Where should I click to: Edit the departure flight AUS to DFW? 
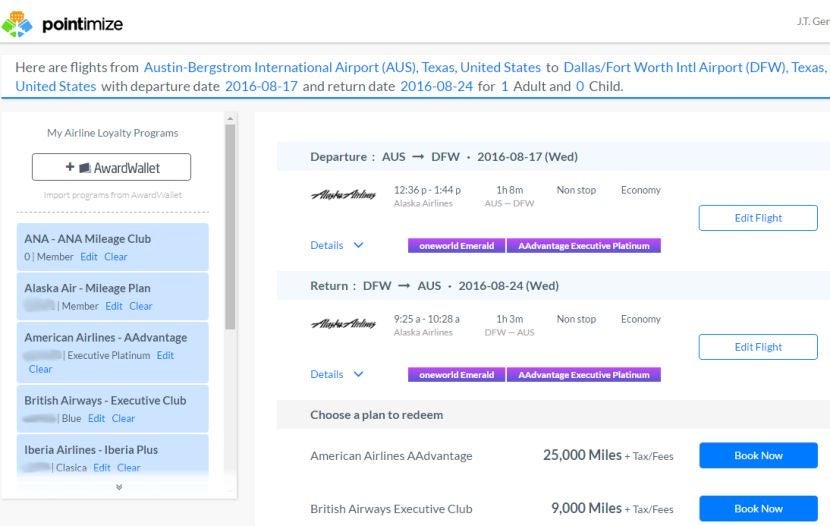coord(757,218)
